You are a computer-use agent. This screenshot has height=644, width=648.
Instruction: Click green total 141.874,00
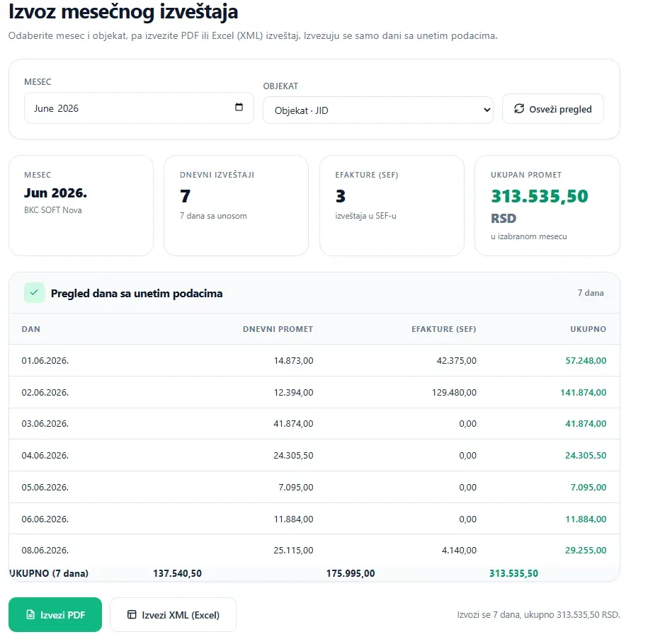[x=584, y=393]
